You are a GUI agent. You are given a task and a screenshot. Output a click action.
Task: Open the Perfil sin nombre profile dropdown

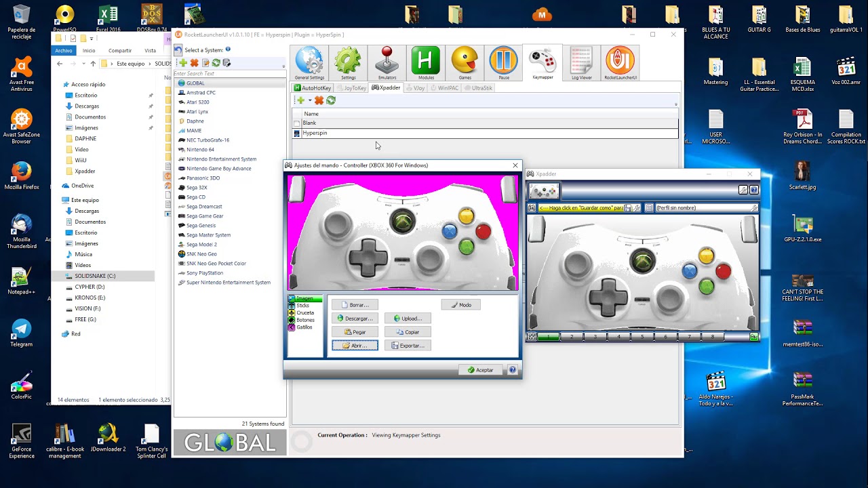pyautogui.click(x=707, y=208)
